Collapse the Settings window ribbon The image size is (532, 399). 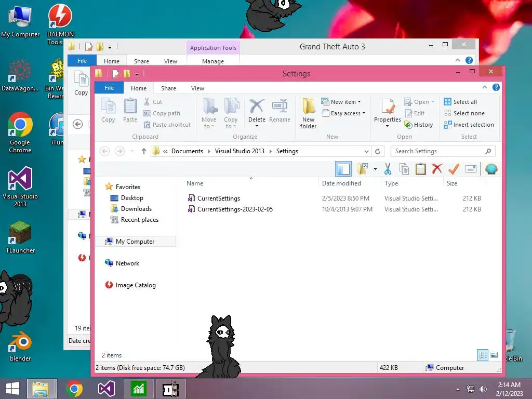tap(485, 87)
